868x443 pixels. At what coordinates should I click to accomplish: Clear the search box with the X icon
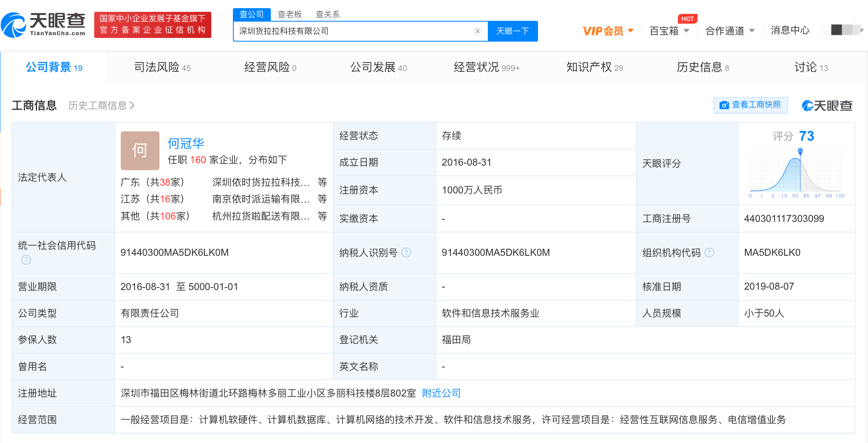click(478, 31)
